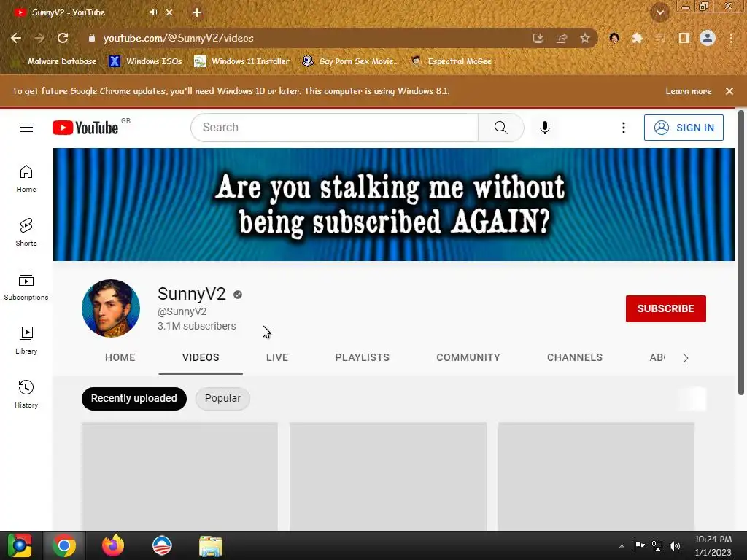747x560 pixels.
Task: Show hidden tray icons arrow
Action: (622, 546)
